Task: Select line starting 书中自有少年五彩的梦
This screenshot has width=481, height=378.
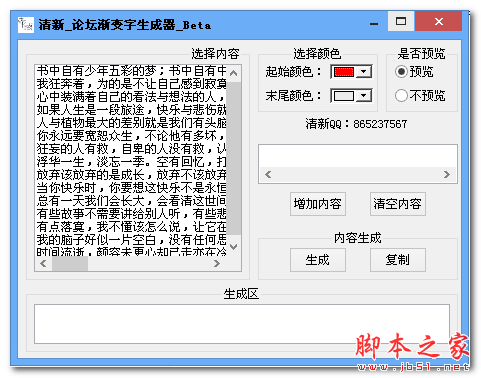Action: (131, 70)
